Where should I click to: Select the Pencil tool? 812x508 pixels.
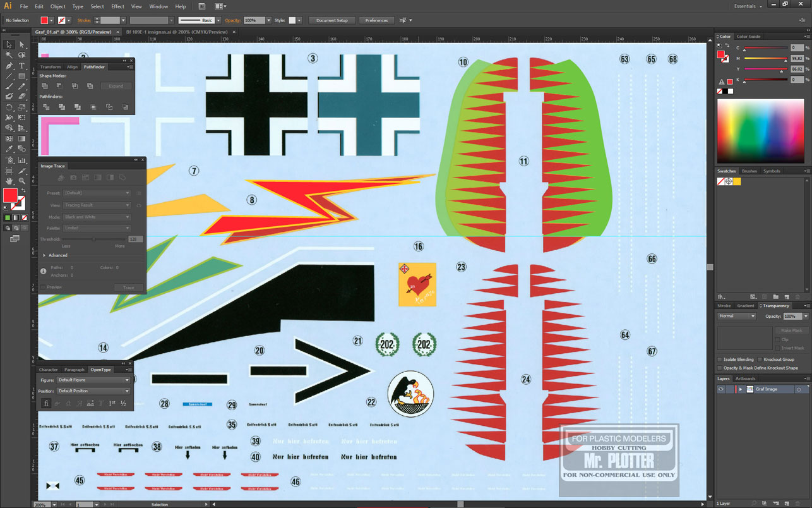pyautogui.click(x=21, y=87)
